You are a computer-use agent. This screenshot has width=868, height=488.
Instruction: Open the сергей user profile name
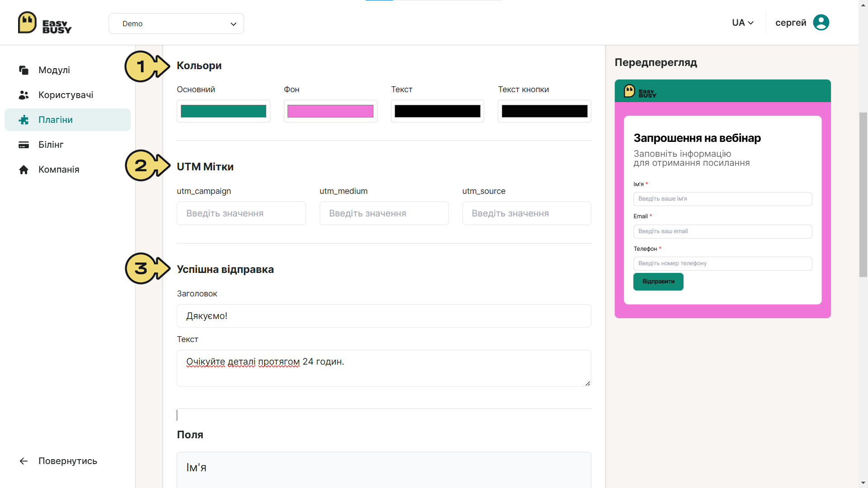point(791,23)
